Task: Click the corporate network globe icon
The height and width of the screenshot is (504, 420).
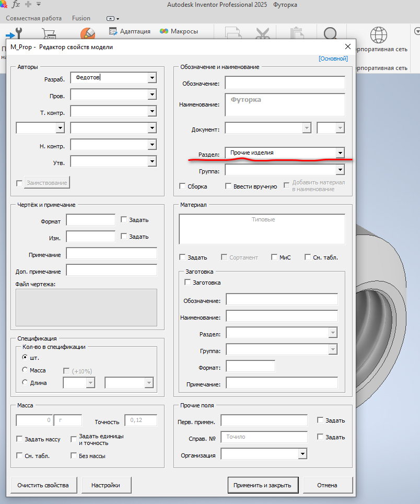Action: click(x=379, y=34)
